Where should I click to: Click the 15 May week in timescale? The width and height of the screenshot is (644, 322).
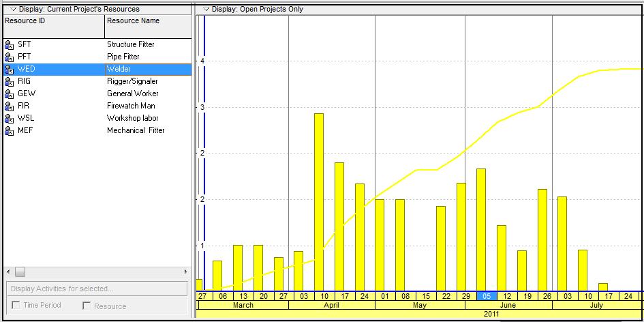click(x=426, y=297)
